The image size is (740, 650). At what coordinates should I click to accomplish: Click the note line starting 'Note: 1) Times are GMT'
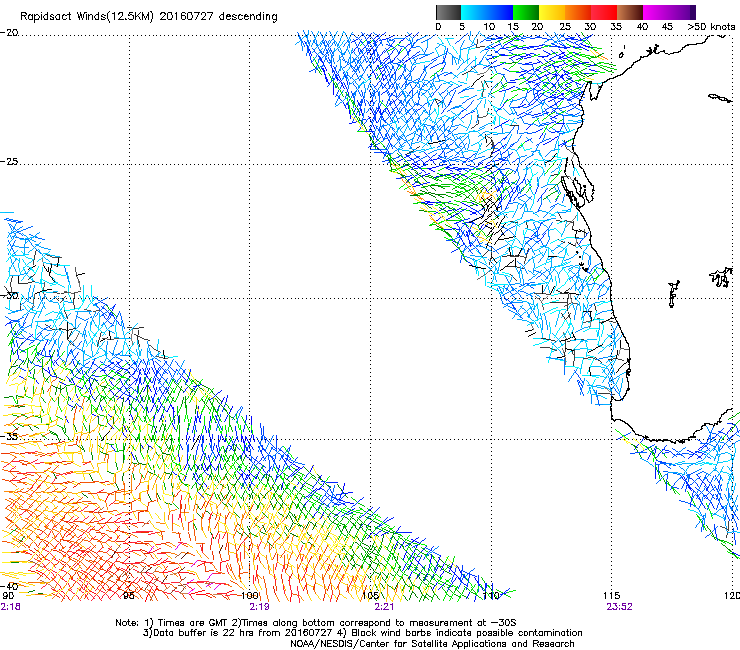tap(316, 623)
